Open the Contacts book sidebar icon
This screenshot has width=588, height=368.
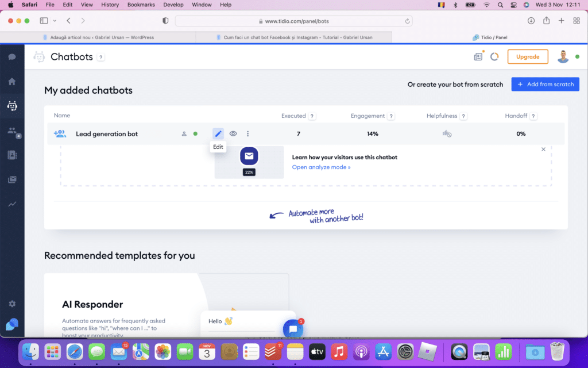12,155
